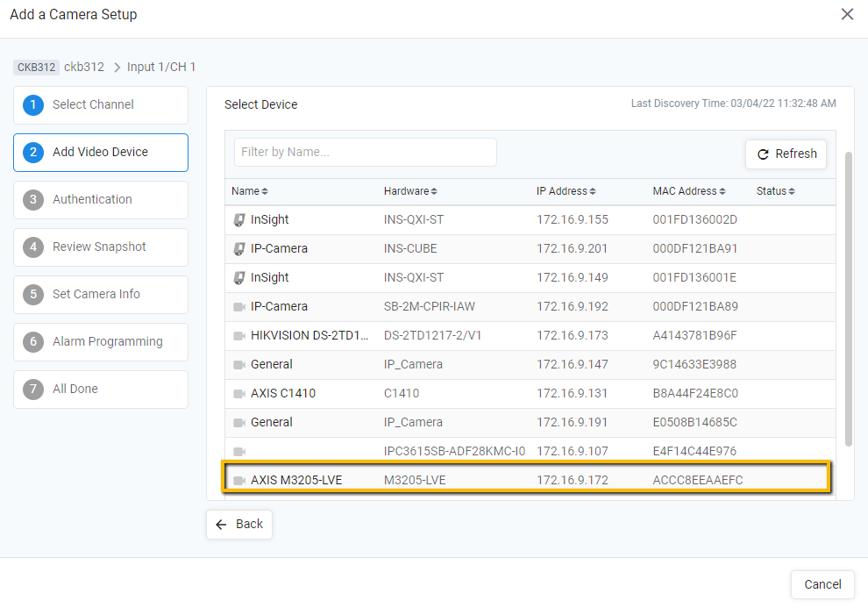Click IP address 172.16.9.155

(x=573, y=220)
